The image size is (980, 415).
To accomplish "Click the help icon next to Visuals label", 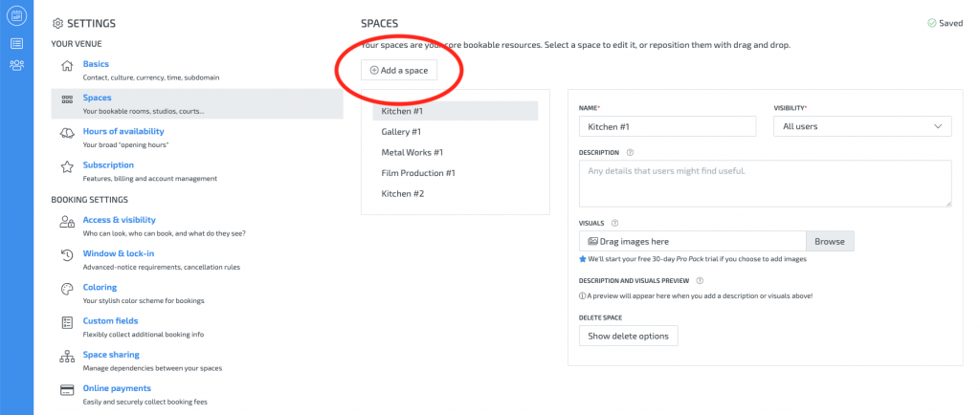I will point(614,223).
